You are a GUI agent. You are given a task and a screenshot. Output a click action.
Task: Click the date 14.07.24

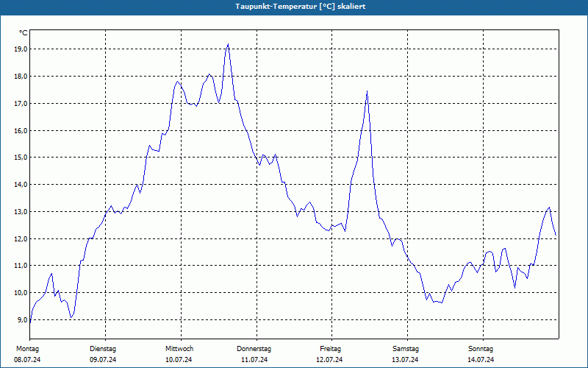click(x=481, y=360)
